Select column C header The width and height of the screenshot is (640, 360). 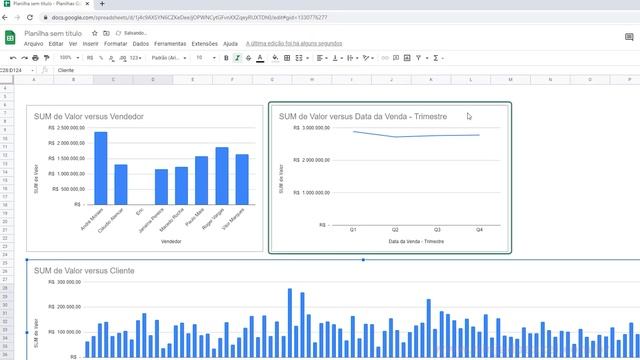[x=113, y=80]
